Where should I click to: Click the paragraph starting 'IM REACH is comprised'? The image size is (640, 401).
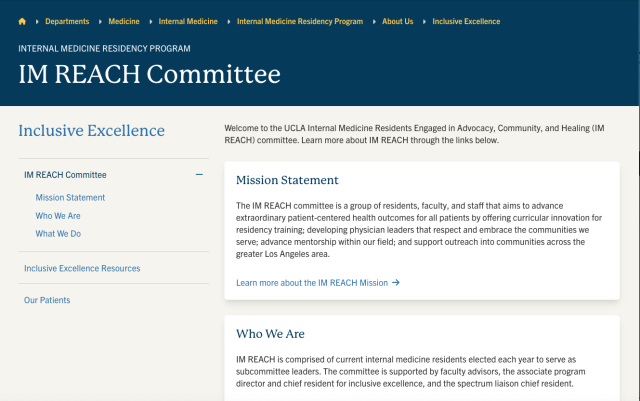(x=411, y=372)
